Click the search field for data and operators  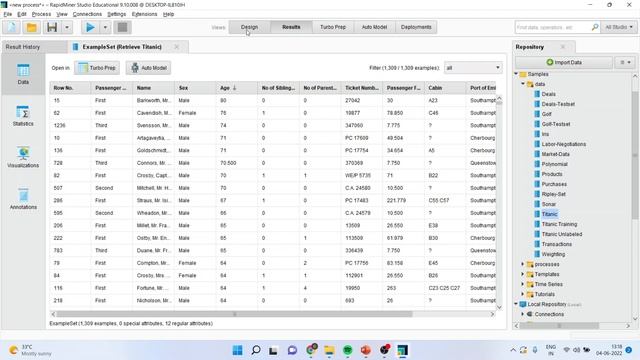point(552,27)
